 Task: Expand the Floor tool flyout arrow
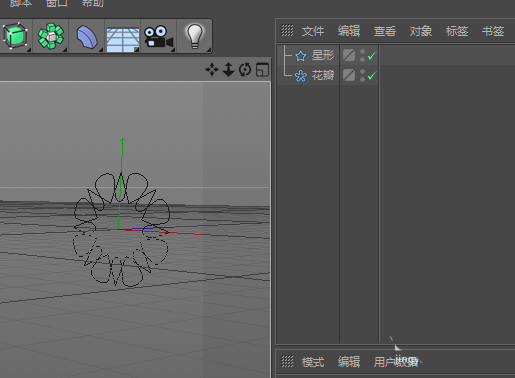point(137,50)
